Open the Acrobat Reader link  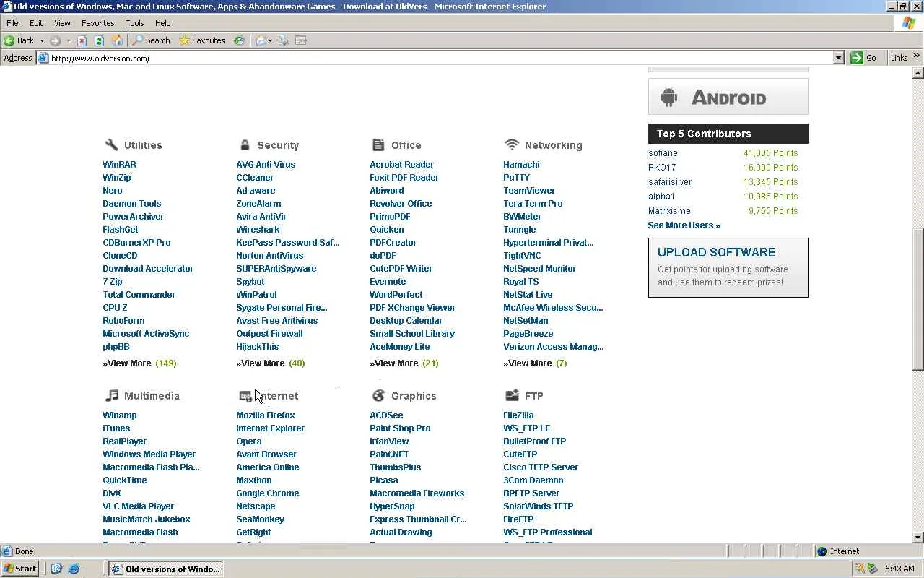click(401, 164)
